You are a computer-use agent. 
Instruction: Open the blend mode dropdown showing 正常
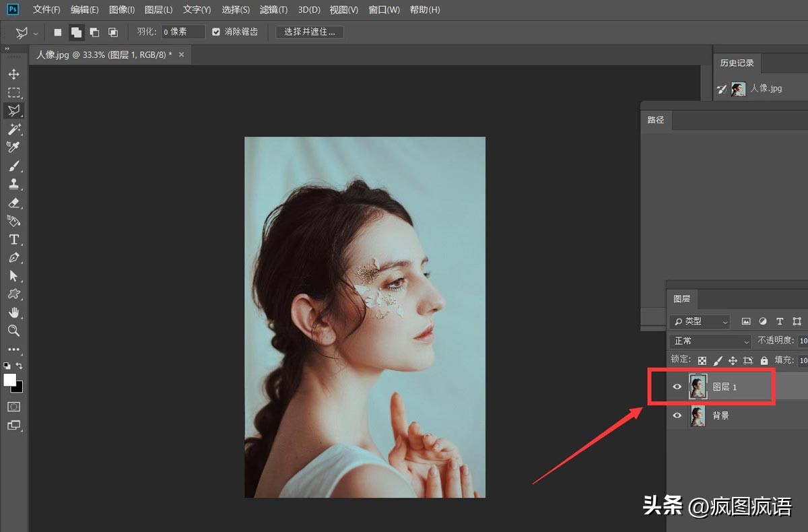tap(709, 341)
